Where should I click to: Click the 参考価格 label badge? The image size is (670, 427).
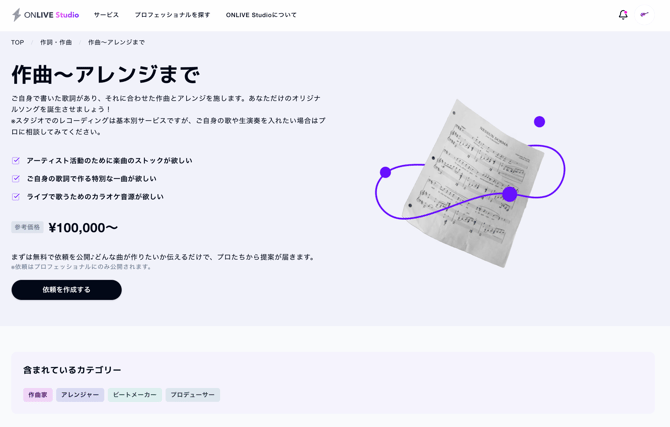point(27,227)
